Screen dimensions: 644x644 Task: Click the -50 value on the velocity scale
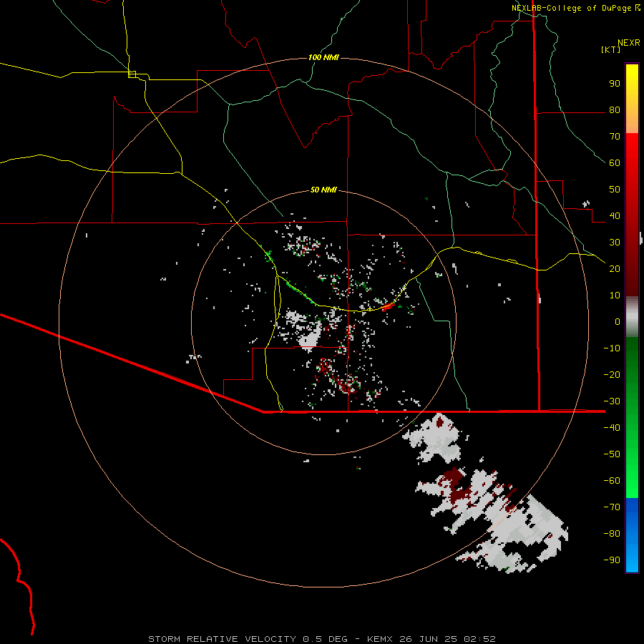[612, 454]
